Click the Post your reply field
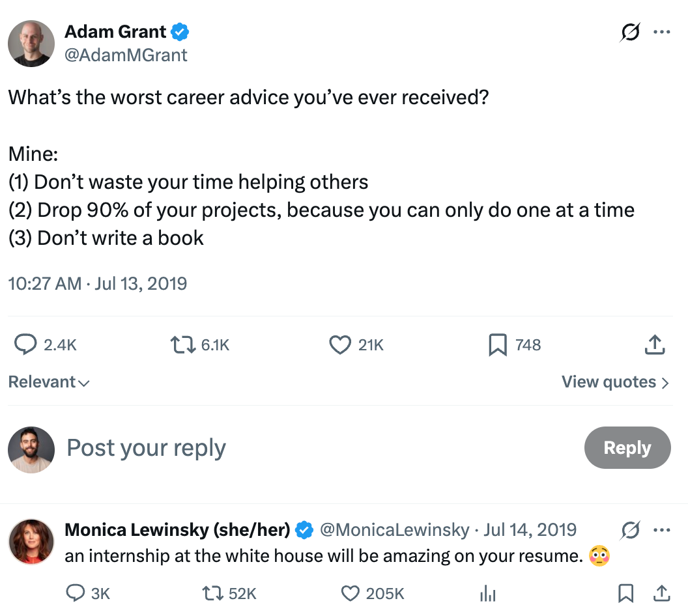 pos(146,448)
